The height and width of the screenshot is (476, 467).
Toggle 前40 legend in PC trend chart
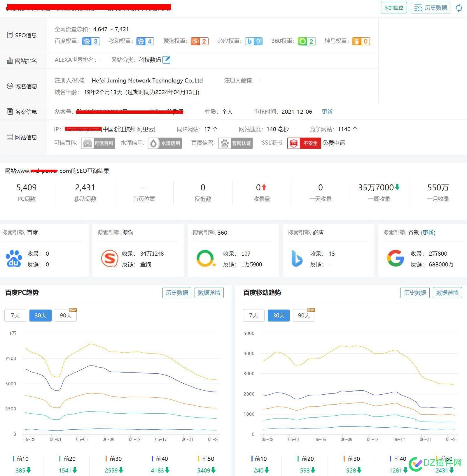[x=160, y=459]
